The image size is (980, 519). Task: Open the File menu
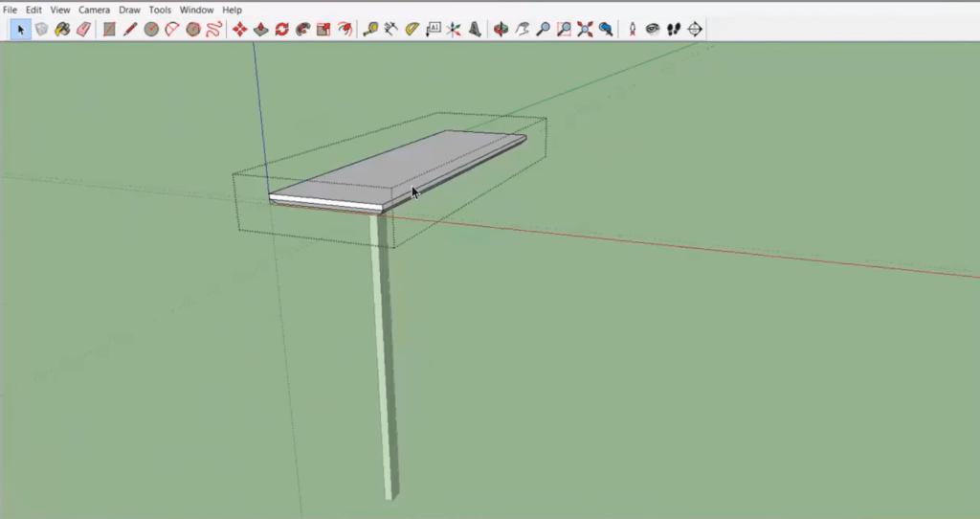pos(10,10)
